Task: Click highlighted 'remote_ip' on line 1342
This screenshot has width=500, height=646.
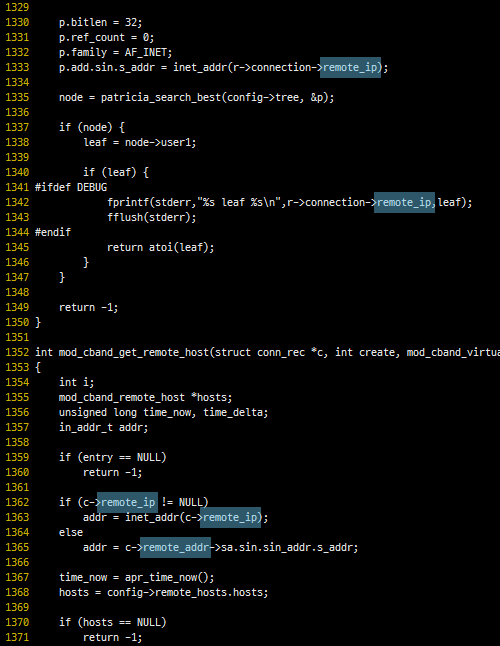Action: pyautogui.click(x=404, y=202)
